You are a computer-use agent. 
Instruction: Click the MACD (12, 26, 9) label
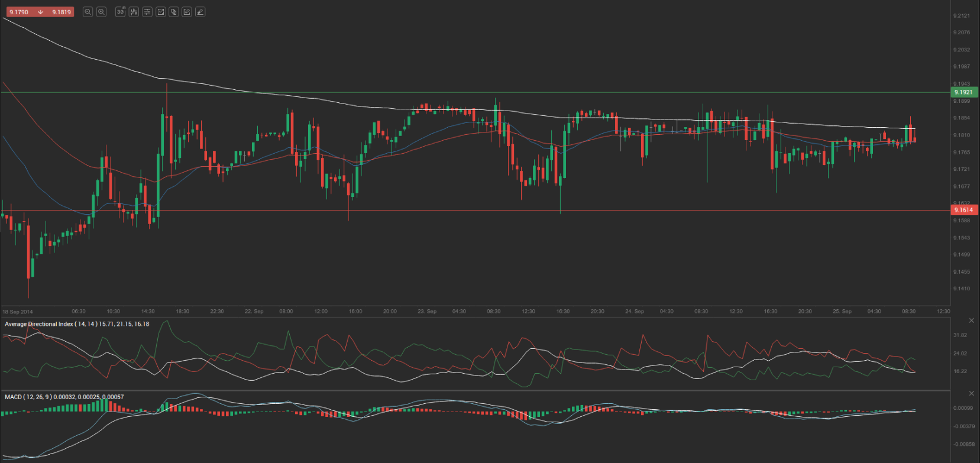(x=64, y=397)
